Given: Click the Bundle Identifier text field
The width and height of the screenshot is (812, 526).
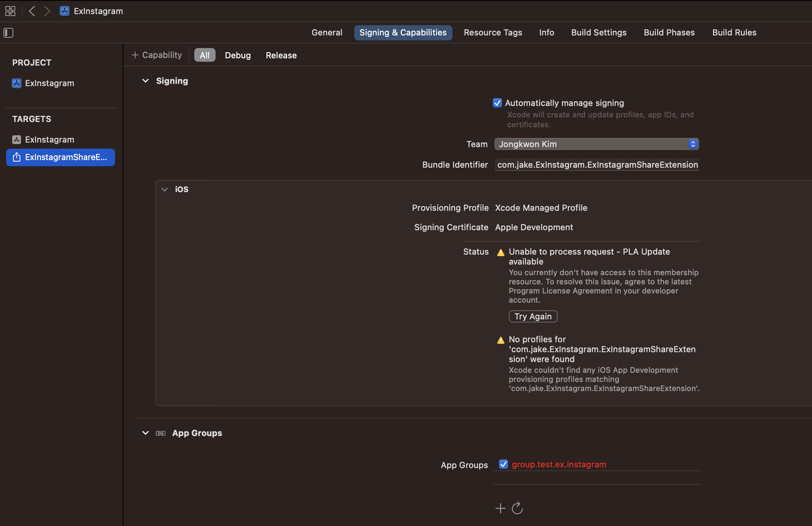Looking at the screenshot, I should click(597, 165).
